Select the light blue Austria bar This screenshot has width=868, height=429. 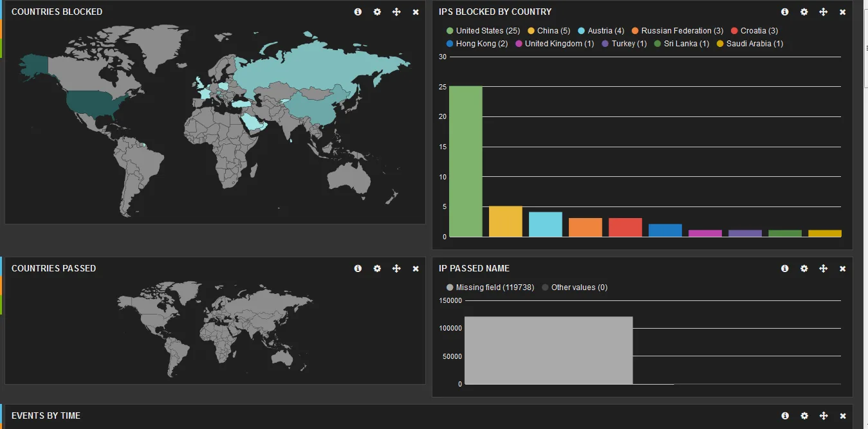point(546,224)
